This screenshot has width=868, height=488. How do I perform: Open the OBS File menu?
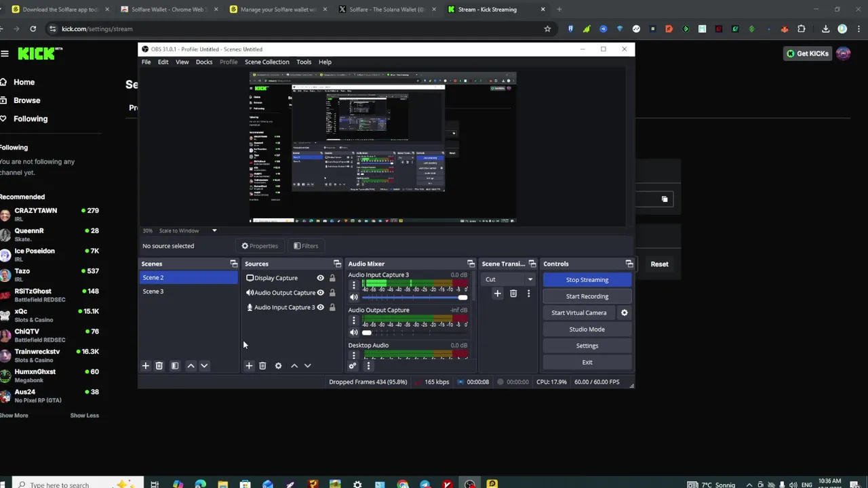pos(146,62)
